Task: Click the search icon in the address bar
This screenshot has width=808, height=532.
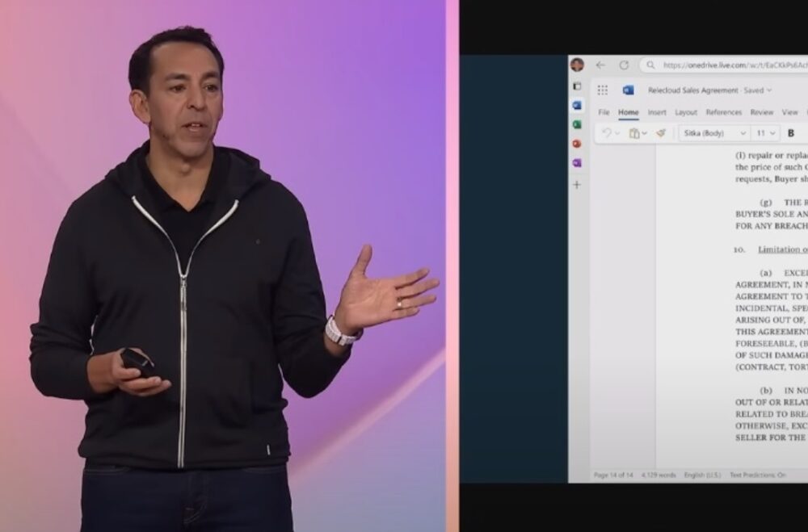Action: (x=650, y=65)
